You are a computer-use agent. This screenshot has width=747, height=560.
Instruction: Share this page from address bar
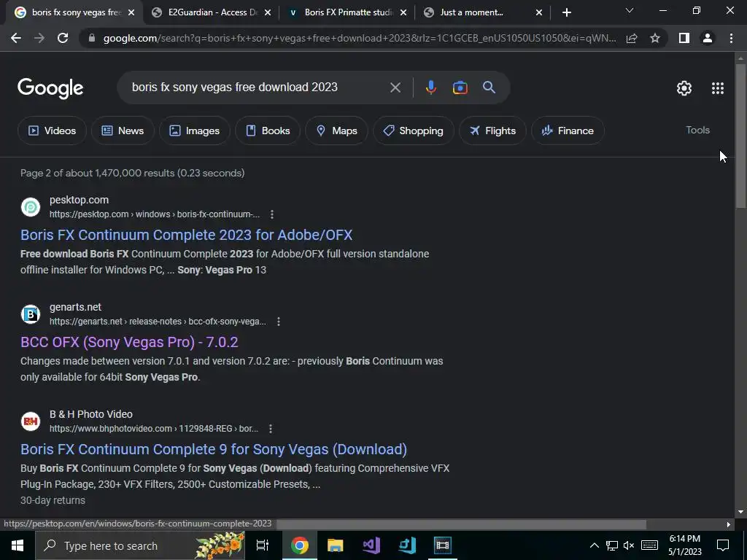pos(632,38)
